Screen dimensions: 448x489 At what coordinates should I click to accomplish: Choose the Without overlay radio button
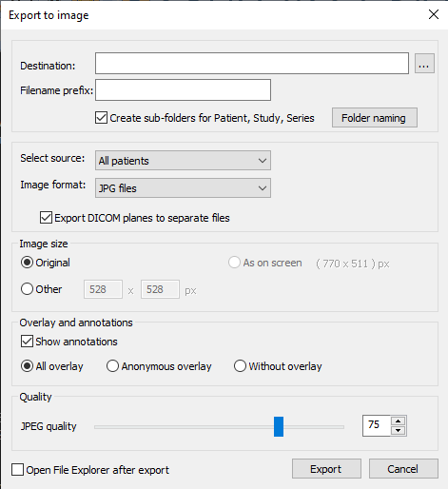coord(240,366)
